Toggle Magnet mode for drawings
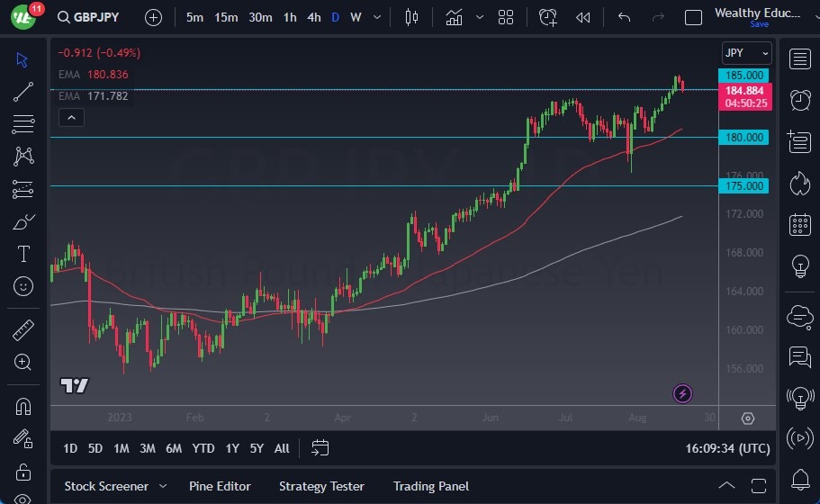This screenshot has width=820, height=504. [23, 406]
